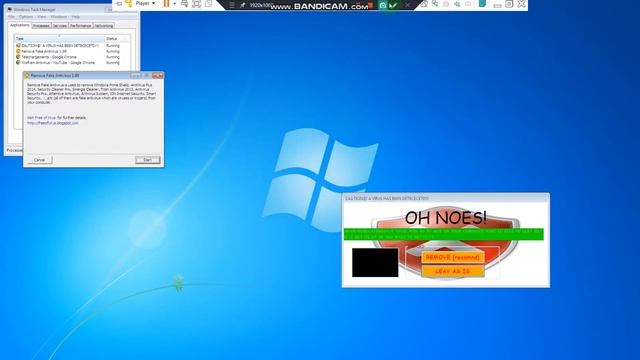The image size is (640, 360).
Task: Click the black square in the virus popup
Action: pyautogui.click(x=375, y=262)
